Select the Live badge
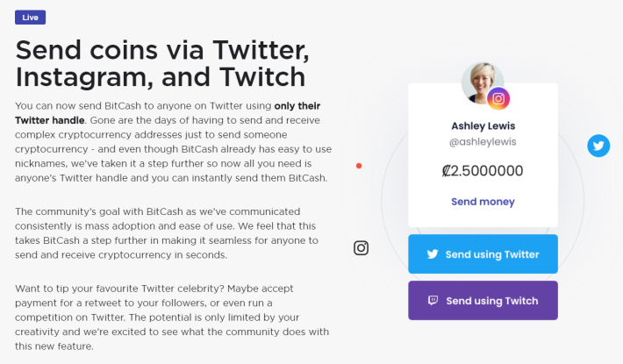623x364 pixels. click(x=31, y=18)
